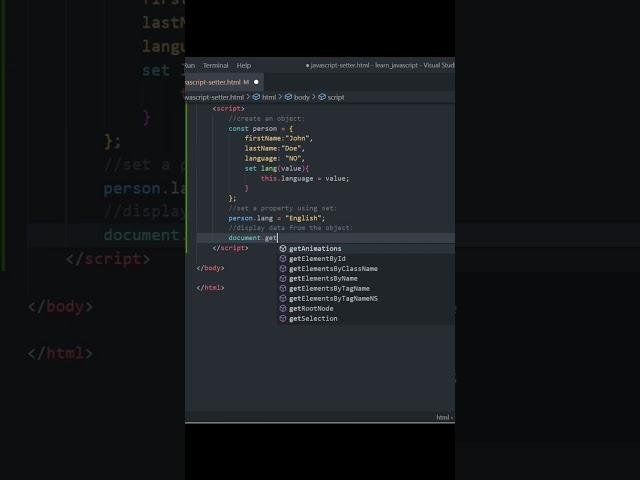Click the html breadcrumb segment
The image size is (640, 480).
click(x=269, y=97)
